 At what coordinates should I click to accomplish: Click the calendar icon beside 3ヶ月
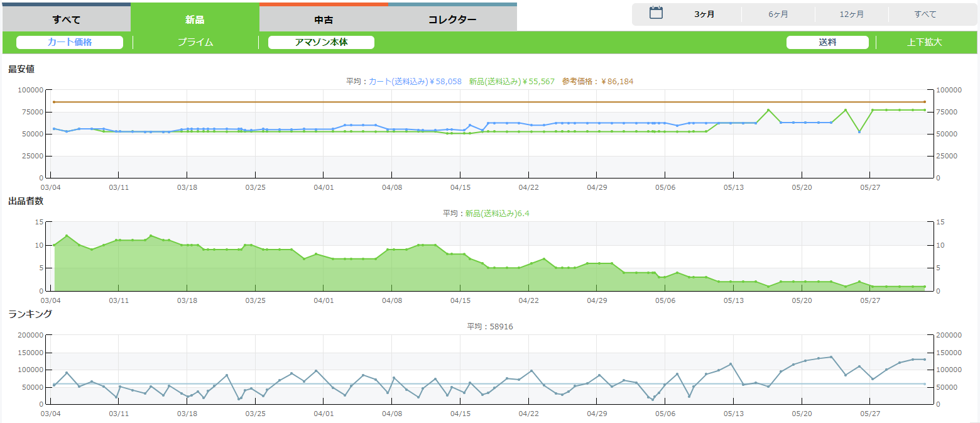(x=656, y=13)
